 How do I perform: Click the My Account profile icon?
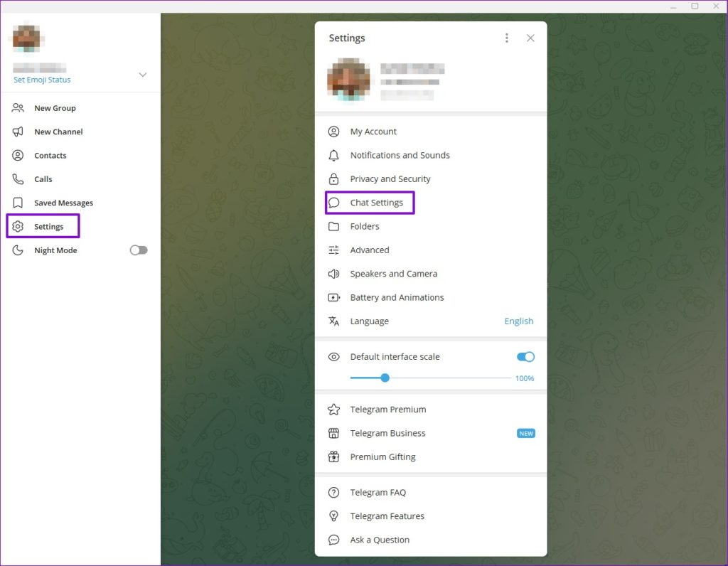pyautogui.click(x=333, y=132)
